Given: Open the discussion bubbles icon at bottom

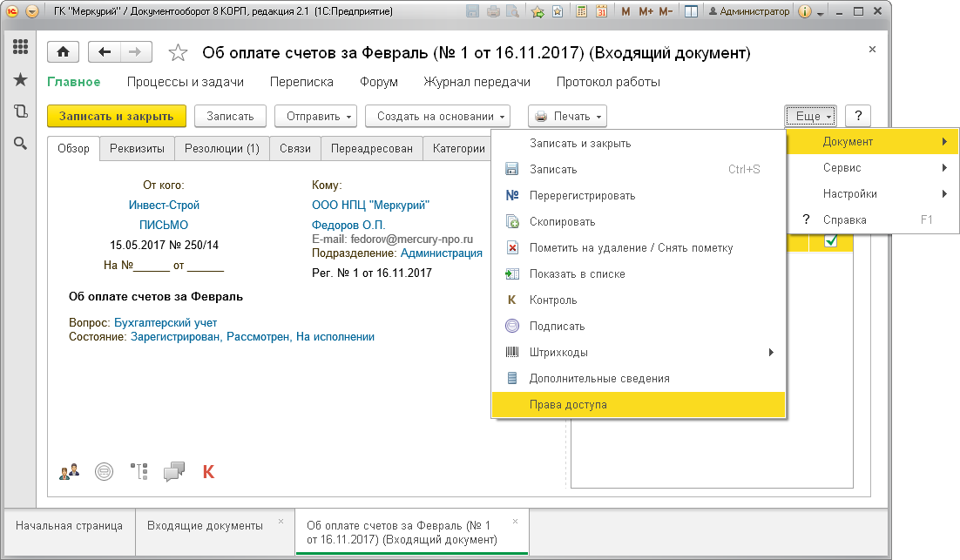Looking at the screenshot, I should point(174,471).
